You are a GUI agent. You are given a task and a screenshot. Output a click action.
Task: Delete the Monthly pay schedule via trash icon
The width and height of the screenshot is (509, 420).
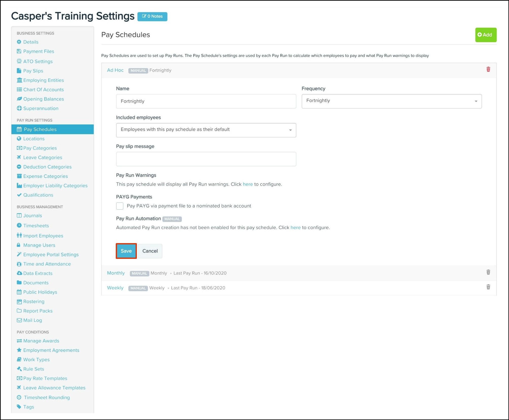(x=488, y=272)
